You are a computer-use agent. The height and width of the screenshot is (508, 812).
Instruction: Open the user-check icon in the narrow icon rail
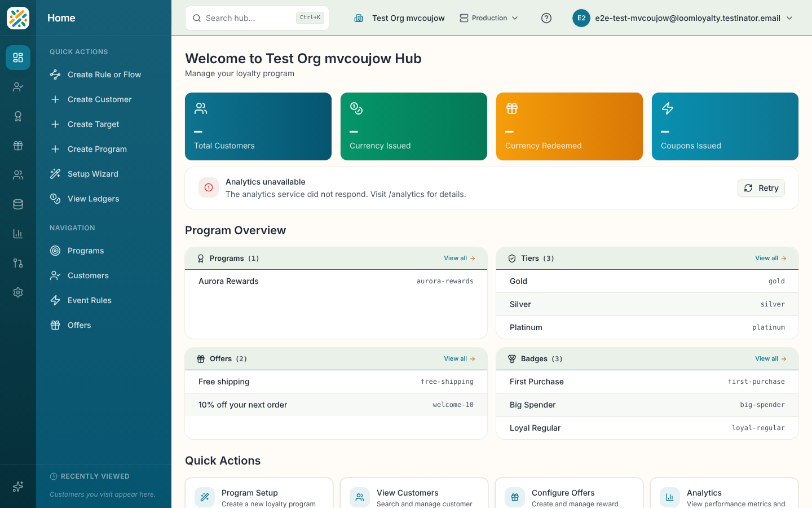(x=18, y=87)
